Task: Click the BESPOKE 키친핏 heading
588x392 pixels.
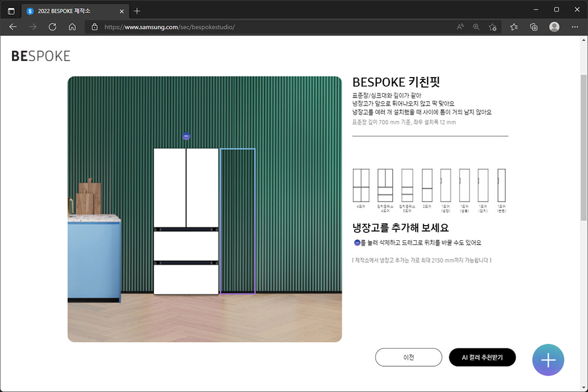Action: tap(396, 82)
